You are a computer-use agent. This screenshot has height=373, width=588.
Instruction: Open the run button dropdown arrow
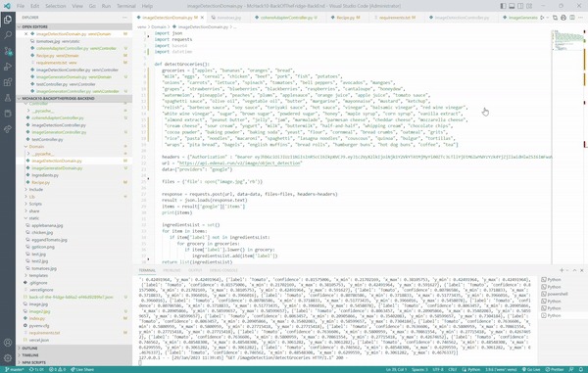[x=548, y=18]
